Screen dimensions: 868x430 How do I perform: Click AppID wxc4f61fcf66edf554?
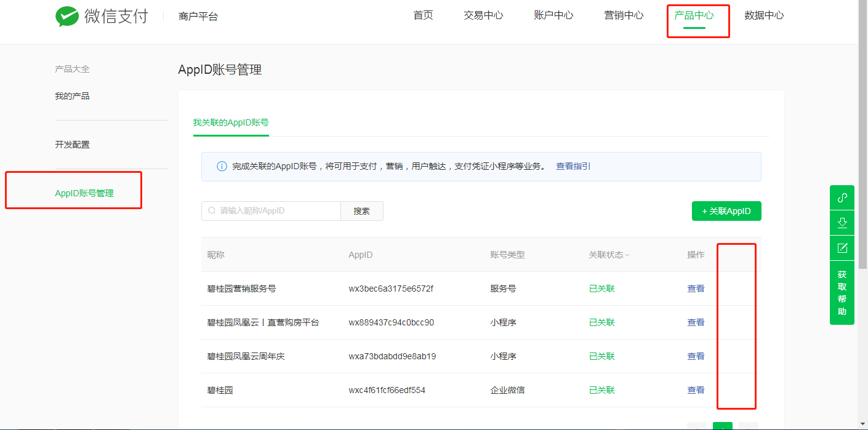tap(387, 390)
